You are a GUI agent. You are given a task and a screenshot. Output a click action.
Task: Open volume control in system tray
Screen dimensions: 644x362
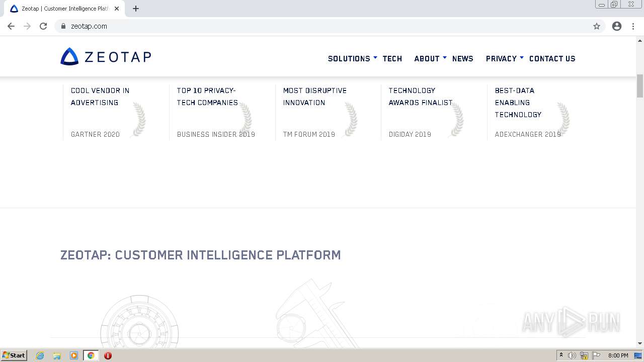(x=572, y=355)
